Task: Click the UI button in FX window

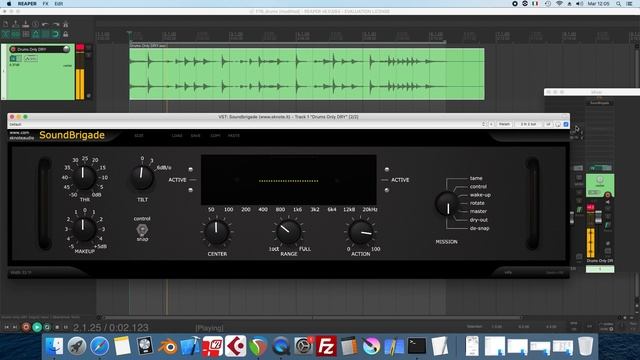Action: 548,124
